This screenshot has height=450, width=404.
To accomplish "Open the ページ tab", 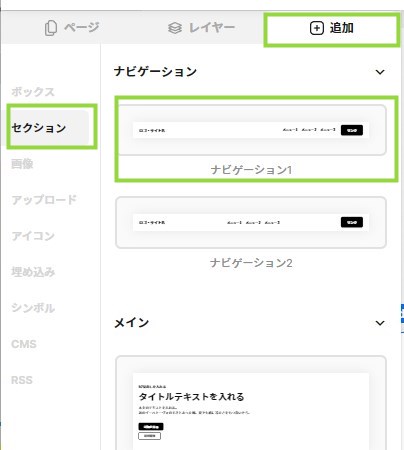I will pos(72,28).
